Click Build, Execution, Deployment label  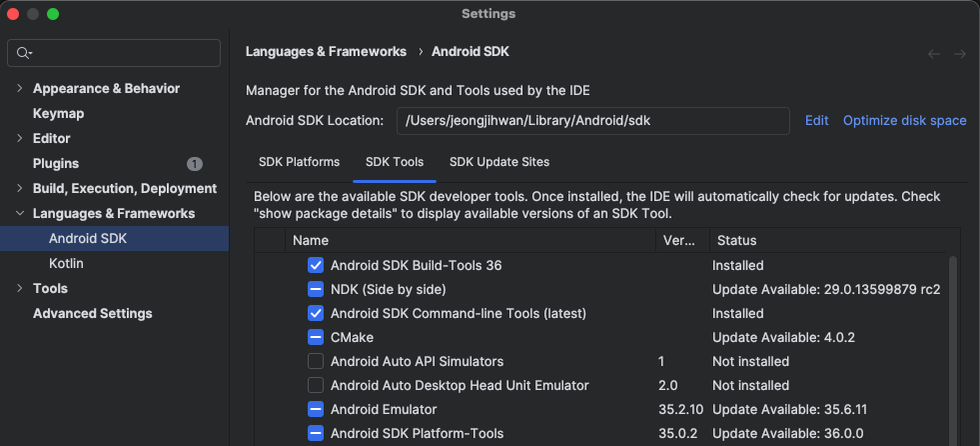click(125, 188)
